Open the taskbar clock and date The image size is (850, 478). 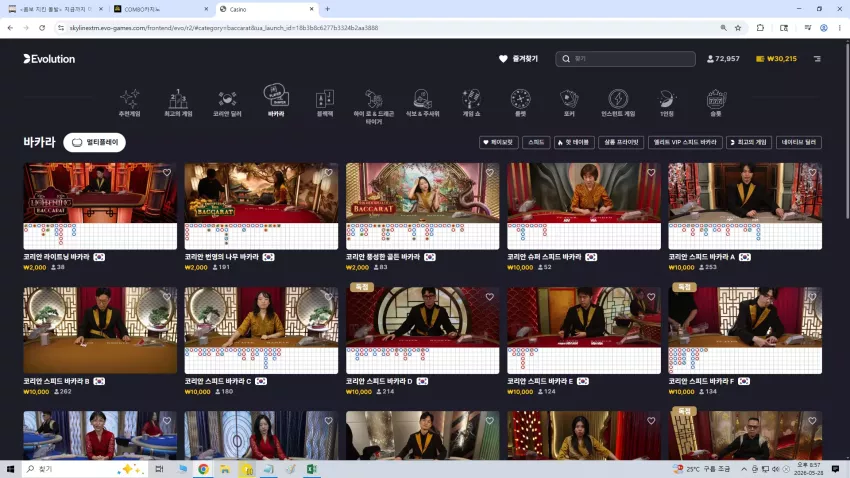click(x=809, y=469)
